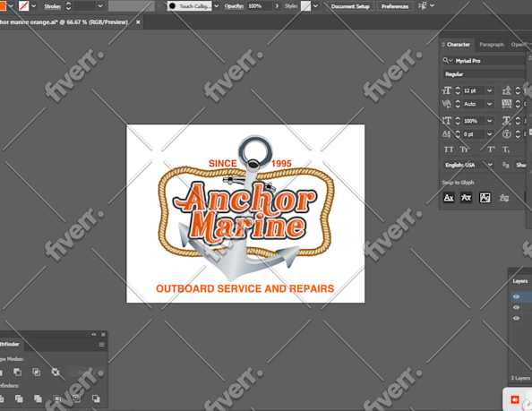Image resolution: width=532 pixels, height=411 pixels.
Task: Toggle Snap to Glyph proximity guides option
Action: (x=504, y=197)
